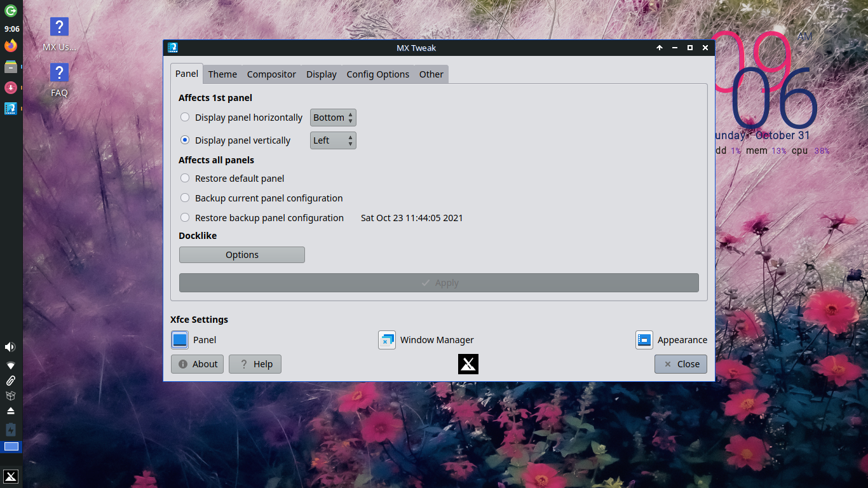Click the MX logo in MX Tweak window
The height and width of the screenshot is (488, 868).
[x=468, y=364]
